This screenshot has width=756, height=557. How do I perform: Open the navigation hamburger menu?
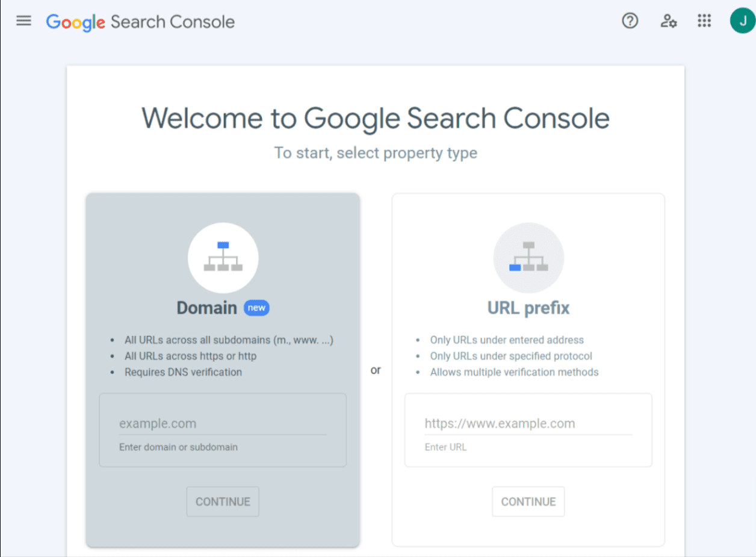23,20
